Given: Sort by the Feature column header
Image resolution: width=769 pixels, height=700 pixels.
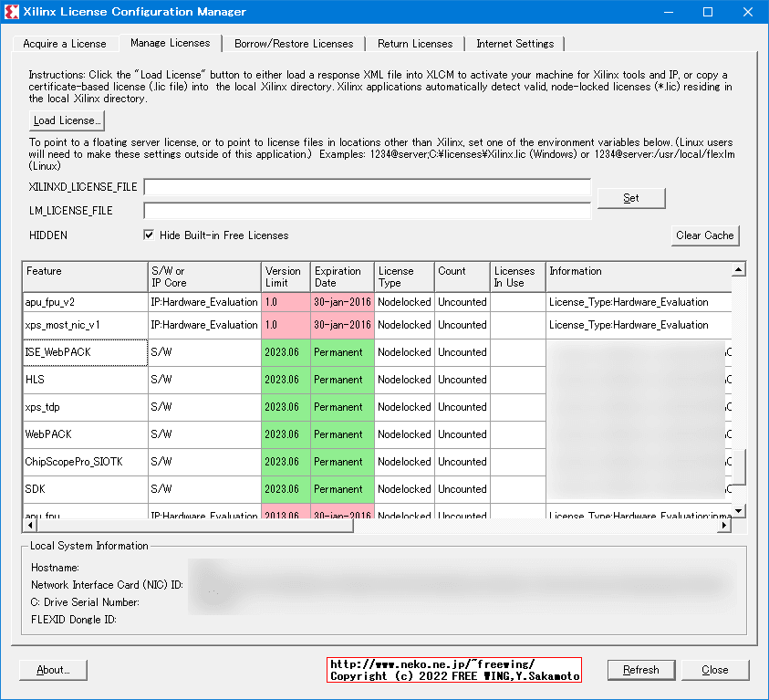Looking at the screenshot, I should pos(85,277).
